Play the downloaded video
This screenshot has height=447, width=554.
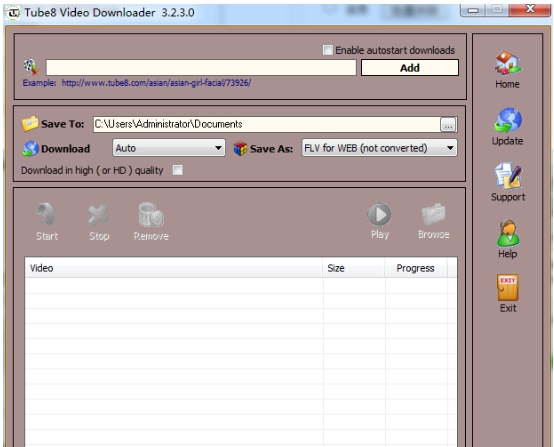click(x=379, y=221)
